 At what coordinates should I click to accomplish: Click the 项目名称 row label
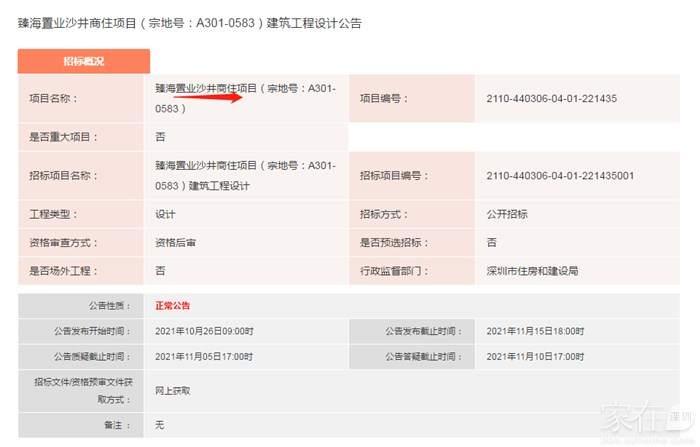(54, 98)
